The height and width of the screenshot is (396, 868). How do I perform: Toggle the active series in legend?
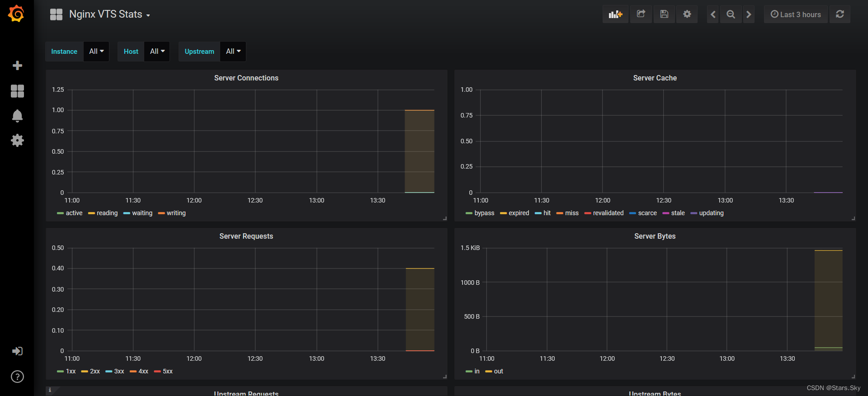(74, 213)
